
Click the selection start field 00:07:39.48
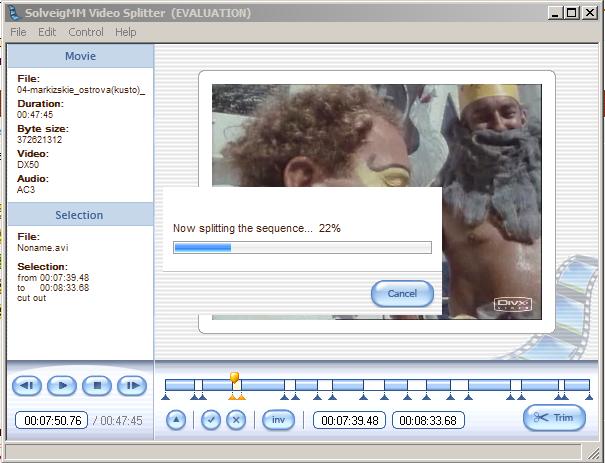(350, 420)
